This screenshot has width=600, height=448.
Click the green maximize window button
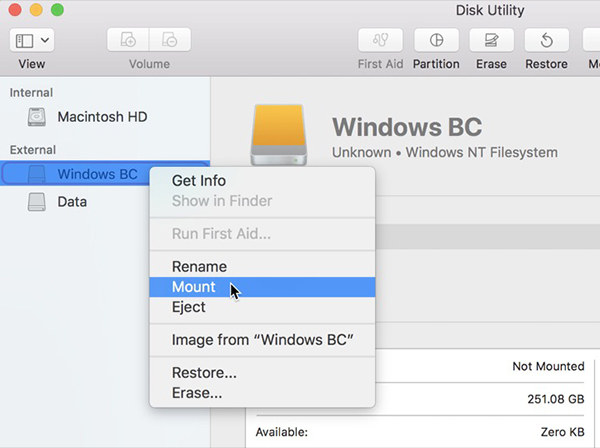[x=57, y=10]
